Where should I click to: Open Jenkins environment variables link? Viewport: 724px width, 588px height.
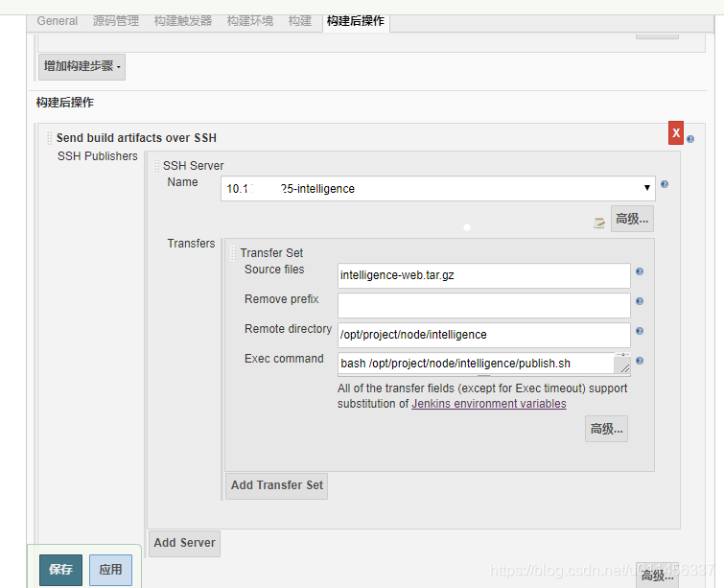[x=488, y=404]
